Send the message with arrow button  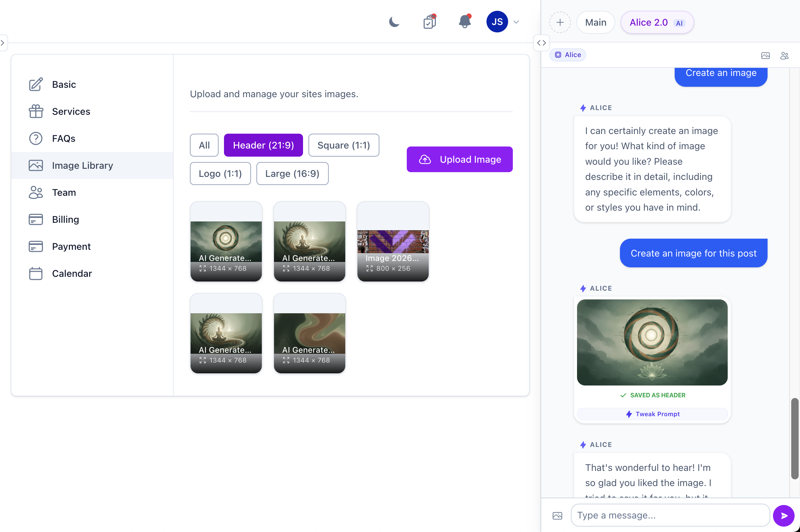pos(783,516)
